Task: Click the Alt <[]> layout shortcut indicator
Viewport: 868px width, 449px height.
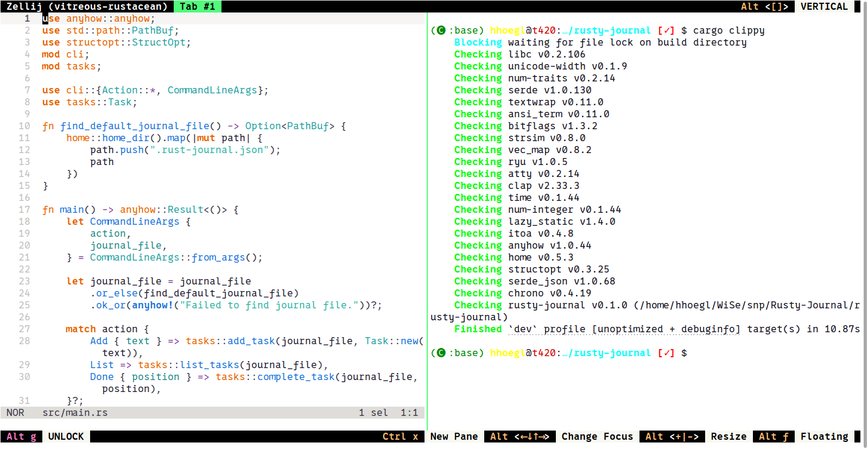Action: tap(764, 7)
